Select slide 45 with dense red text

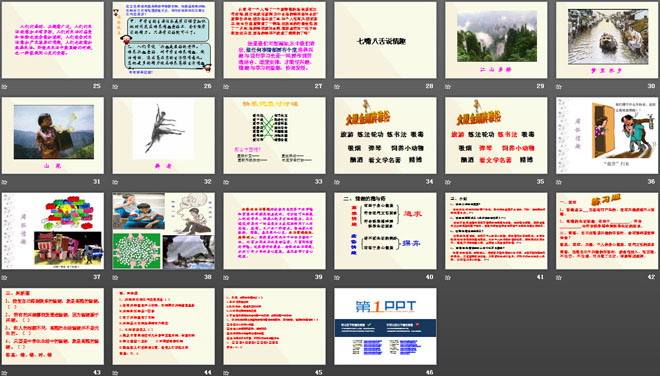click(274, 326)
